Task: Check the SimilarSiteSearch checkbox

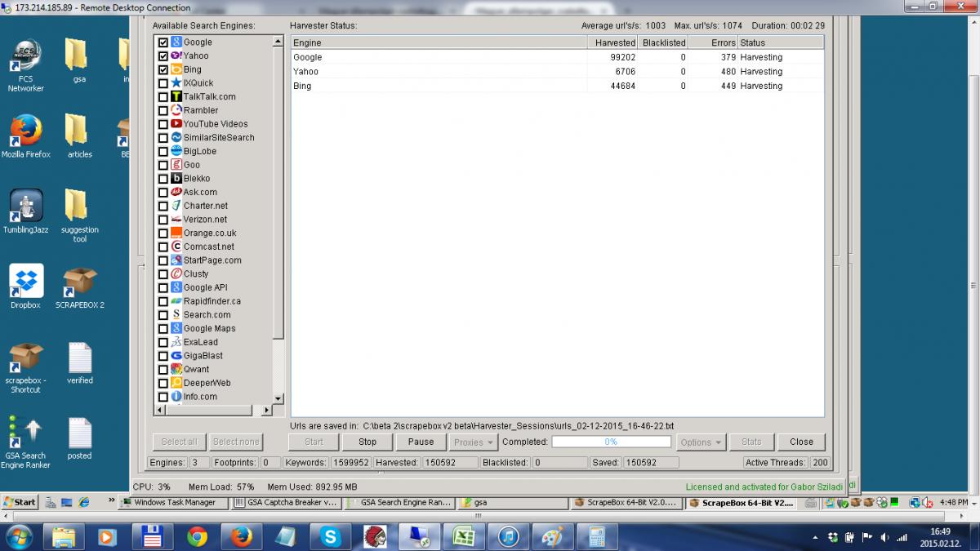Action: (x=163, y=138)
